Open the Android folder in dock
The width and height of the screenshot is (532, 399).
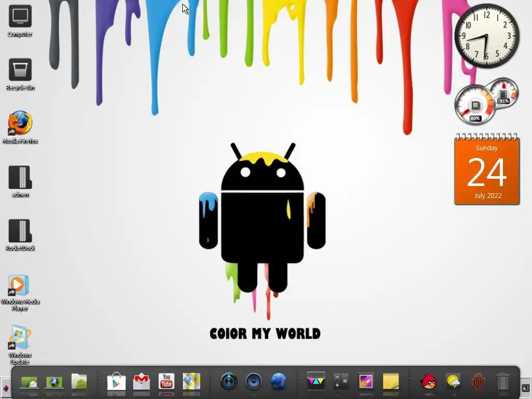pos(79,381)
